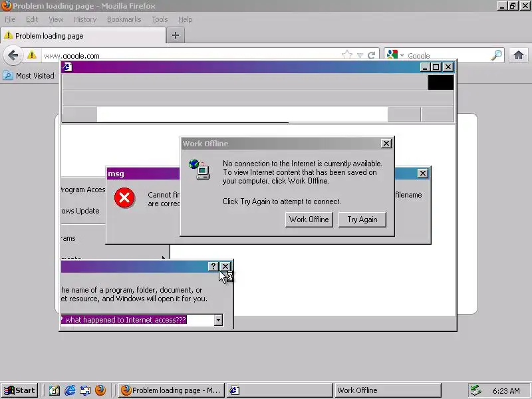This screenshot has height=399, width=532.
Task: Open the Bookmarks menu in Firefox
Action: coord(124,19)
